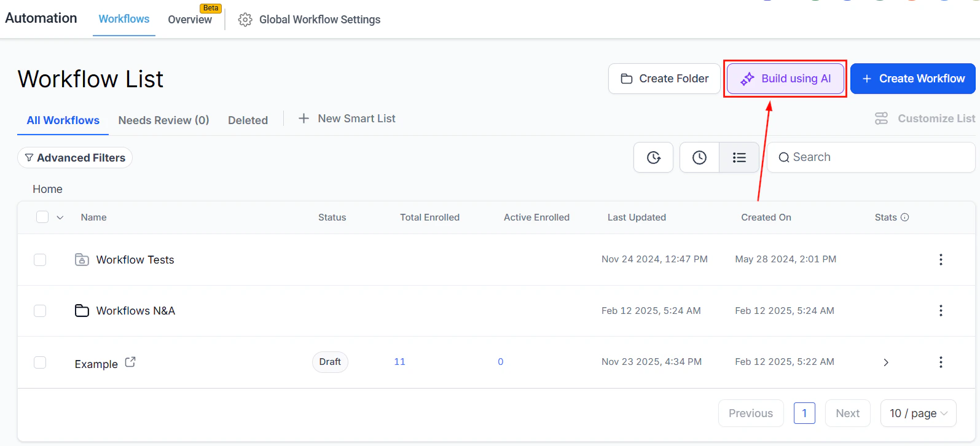Open three-dot menu for Workflows N&A
Screen dimensions: 980x446
(941, 310)
